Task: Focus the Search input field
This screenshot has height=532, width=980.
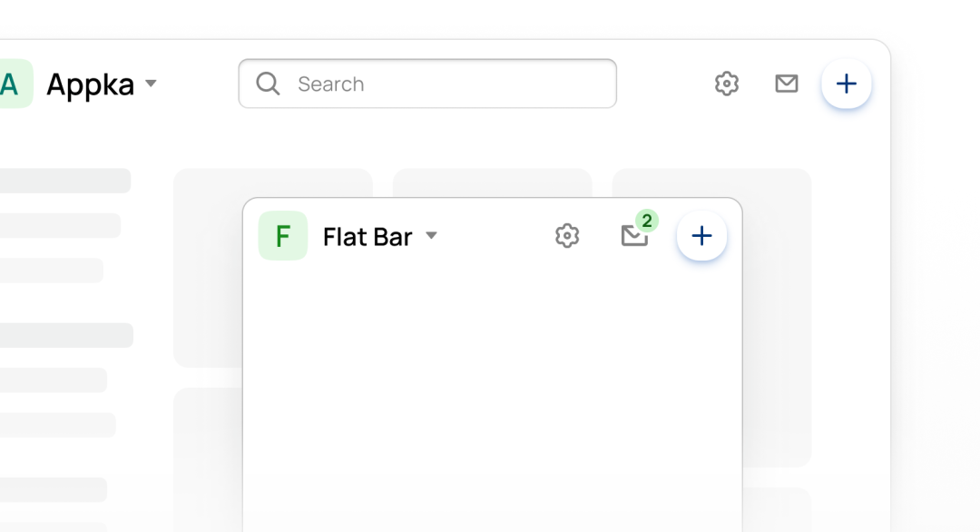Action: tap(427, 84)
